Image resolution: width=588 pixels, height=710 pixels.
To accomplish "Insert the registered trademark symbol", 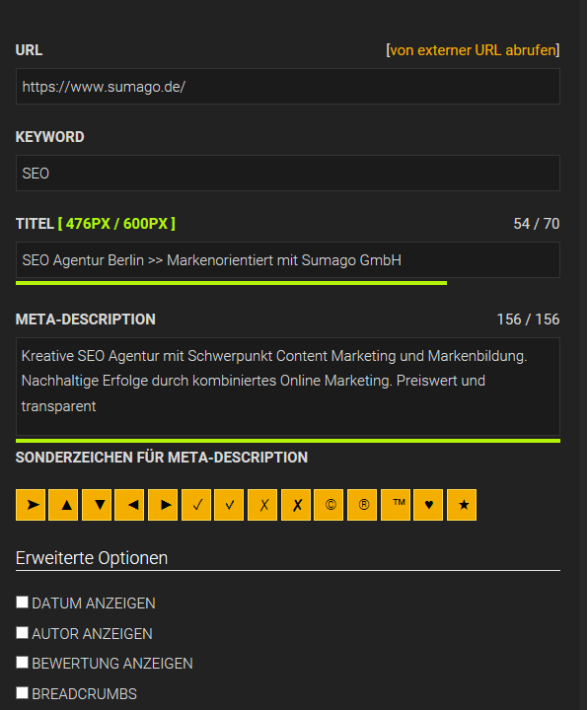I will tap(362, 505).
